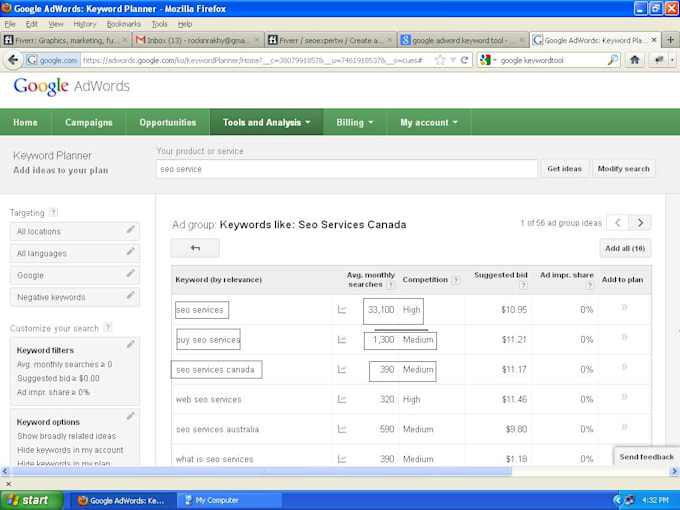Image resolution: width=680 pixels, height=510 pixels.
Task: Show trend chart for seo services australia
Action: pos(342,429)
